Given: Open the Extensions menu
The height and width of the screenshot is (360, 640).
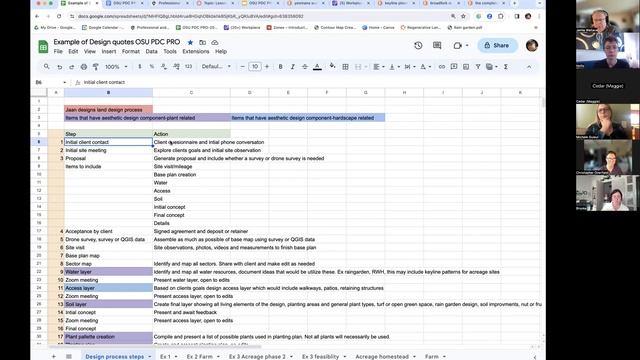Looking at the screenshot, I should point(196,51).
